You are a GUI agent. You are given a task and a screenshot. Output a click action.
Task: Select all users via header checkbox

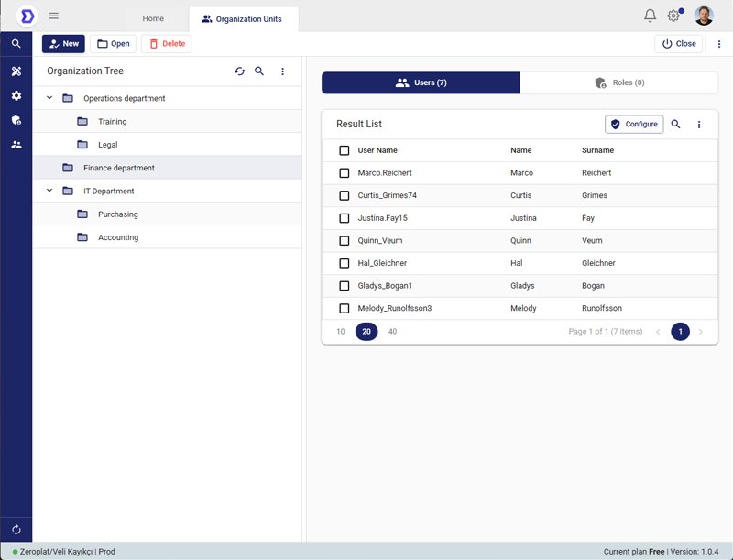coord(345,150)
